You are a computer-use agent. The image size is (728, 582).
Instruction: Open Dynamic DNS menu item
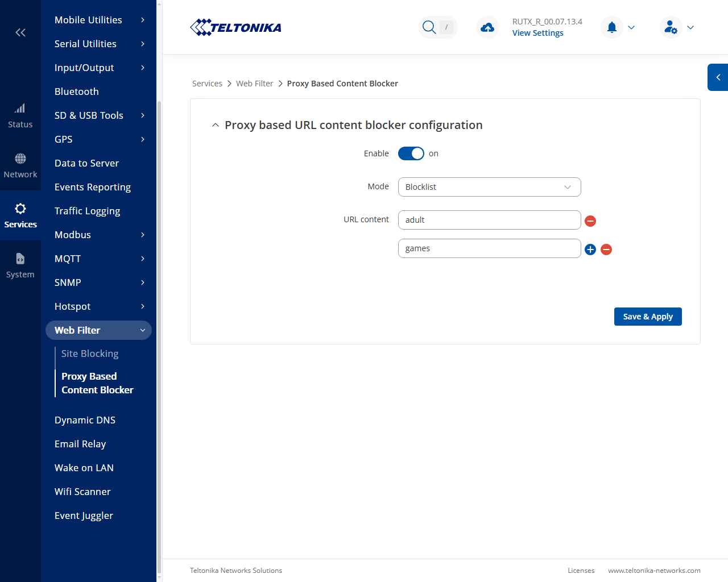click(x=85, y=420)
